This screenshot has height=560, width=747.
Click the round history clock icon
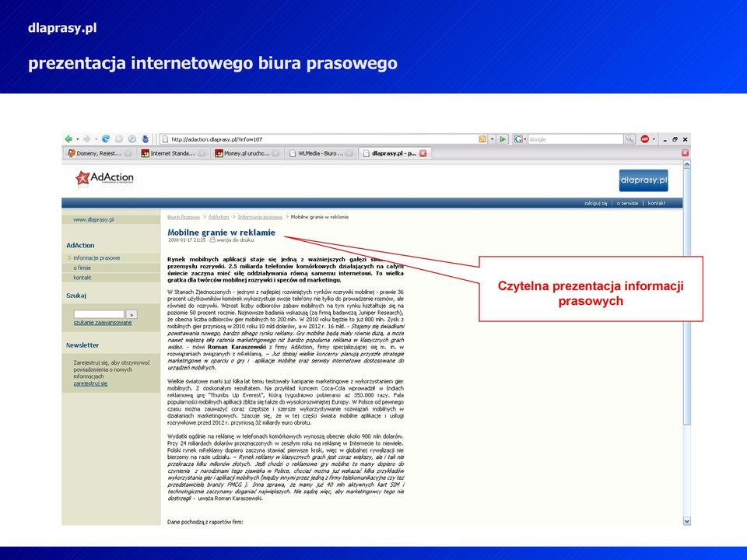point(132,139)
